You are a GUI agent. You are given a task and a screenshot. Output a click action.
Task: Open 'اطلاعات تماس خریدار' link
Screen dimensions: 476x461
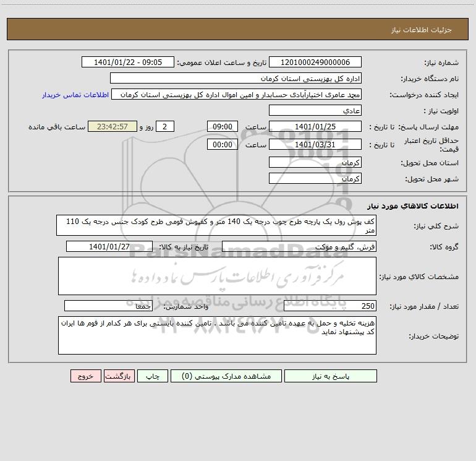[x=75, y=95]
